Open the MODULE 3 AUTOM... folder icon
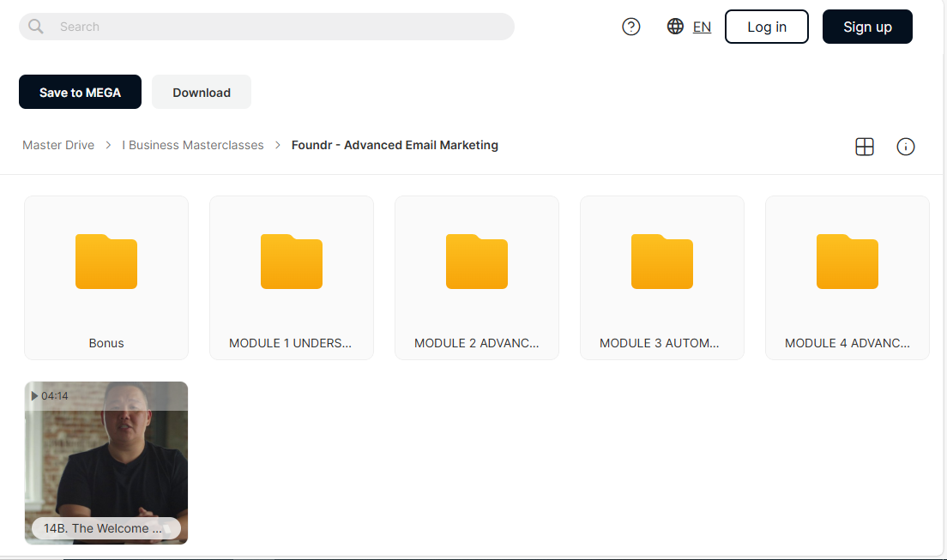Viewport: 947px width, 560px height. tap(662, 261)
